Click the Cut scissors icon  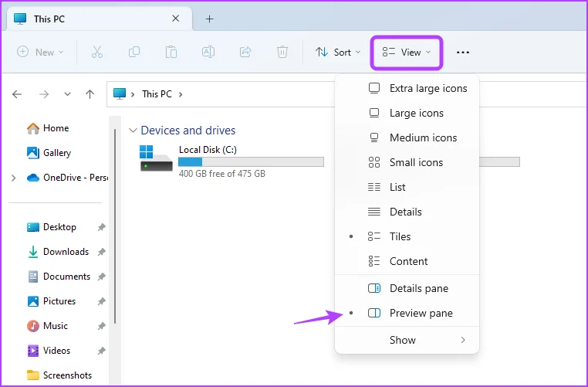tap(97, 53)
